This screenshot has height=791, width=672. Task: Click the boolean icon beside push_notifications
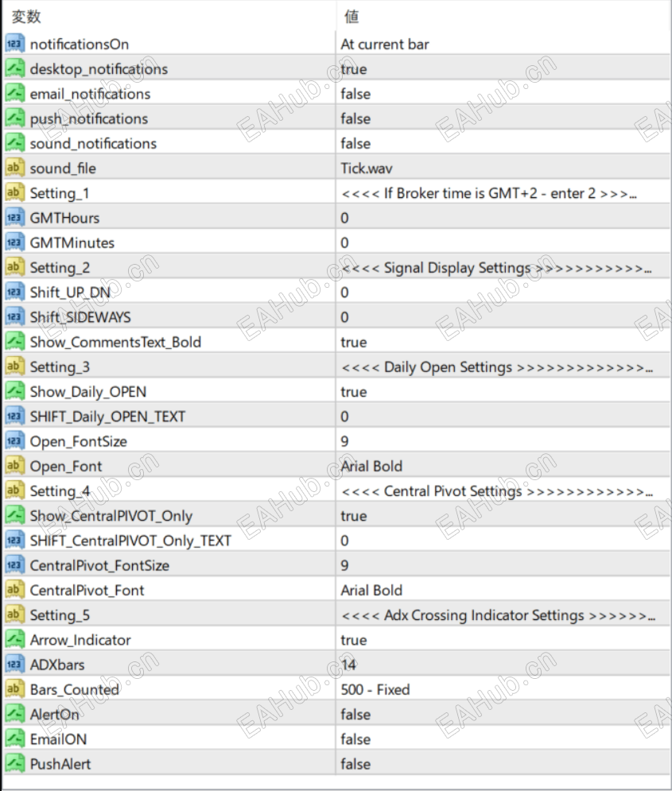[x=14, y=118]
